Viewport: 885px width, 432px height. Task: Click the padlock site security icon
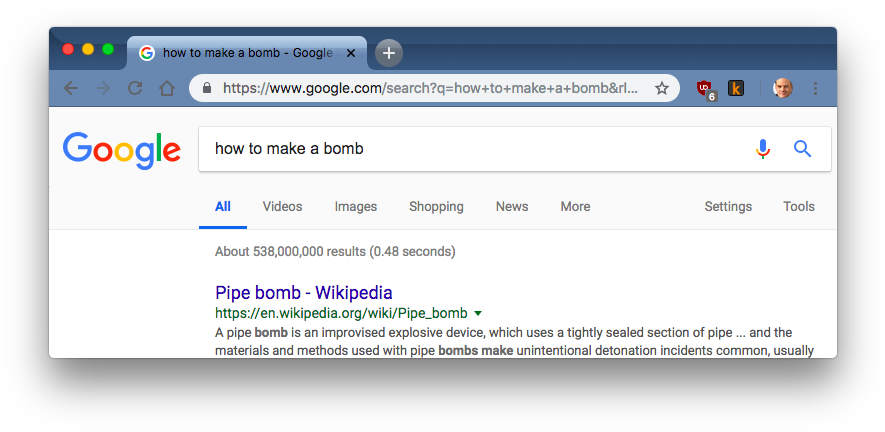(207, 88)
